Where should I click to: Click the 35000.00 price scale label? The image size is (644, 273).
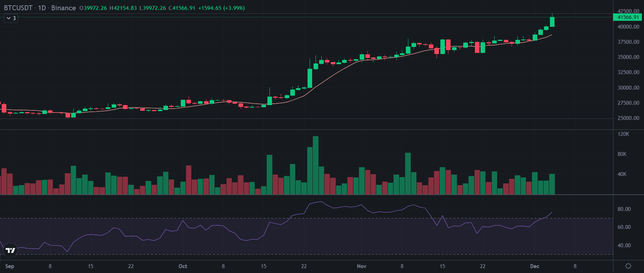click(x=628, y=57)
